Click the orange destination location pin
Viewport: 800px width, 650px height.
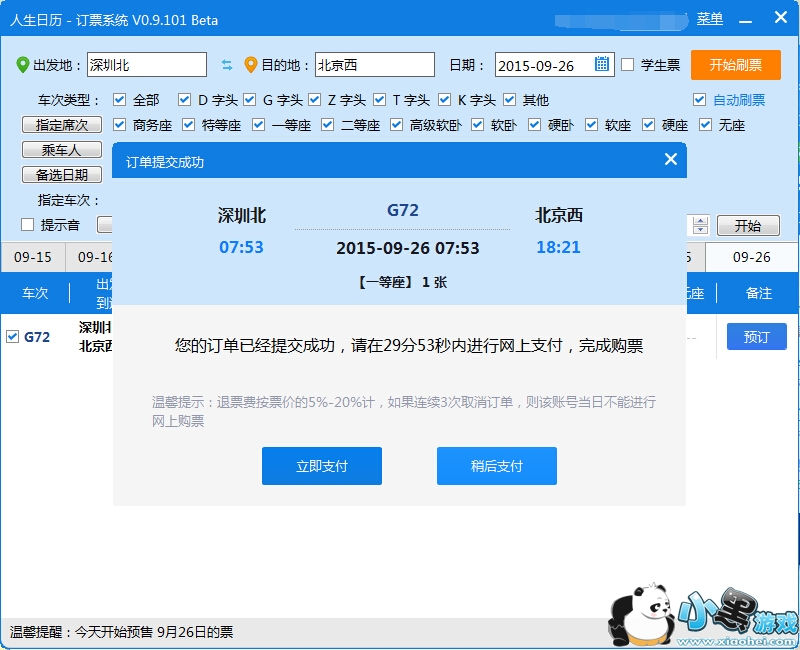(251, 65)
